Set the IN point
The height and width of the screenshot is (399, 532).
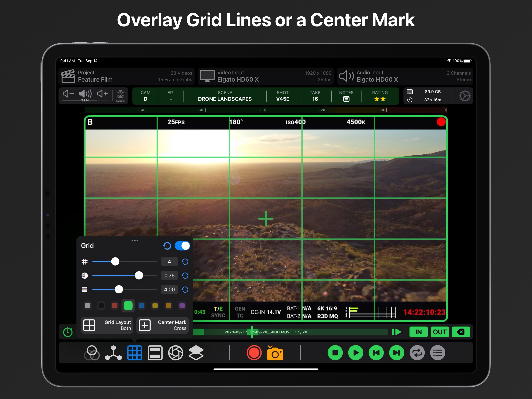[418, 332]
